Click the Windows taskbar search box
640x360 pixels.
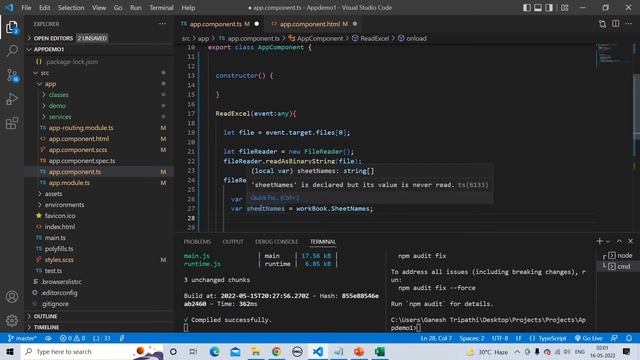(x=93, y=351)
